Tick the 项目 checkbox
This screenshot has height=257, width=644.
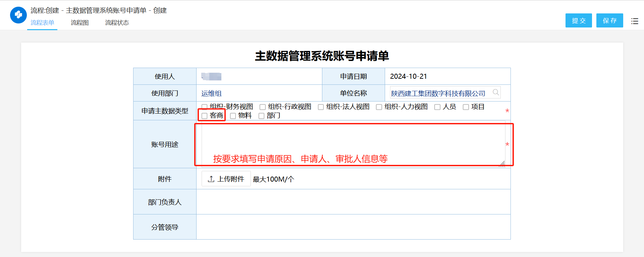pyautogui.click(x=466, y=107)
